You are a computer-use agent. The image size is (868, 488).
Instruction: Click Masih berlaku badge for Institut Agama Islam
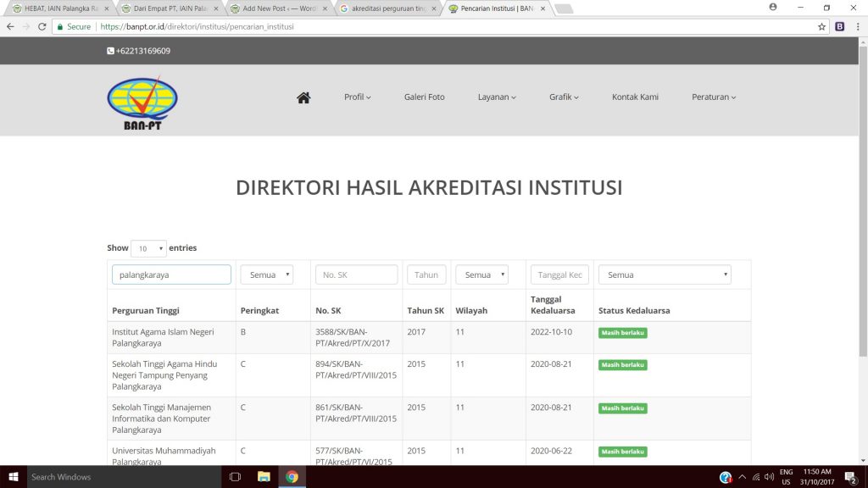(x=623, y=332)
